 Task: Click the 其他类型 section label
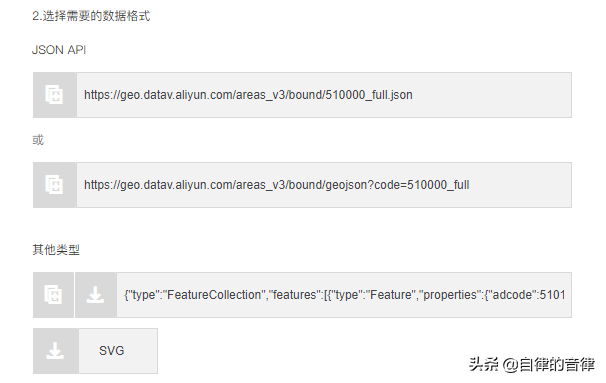[56, 250]
